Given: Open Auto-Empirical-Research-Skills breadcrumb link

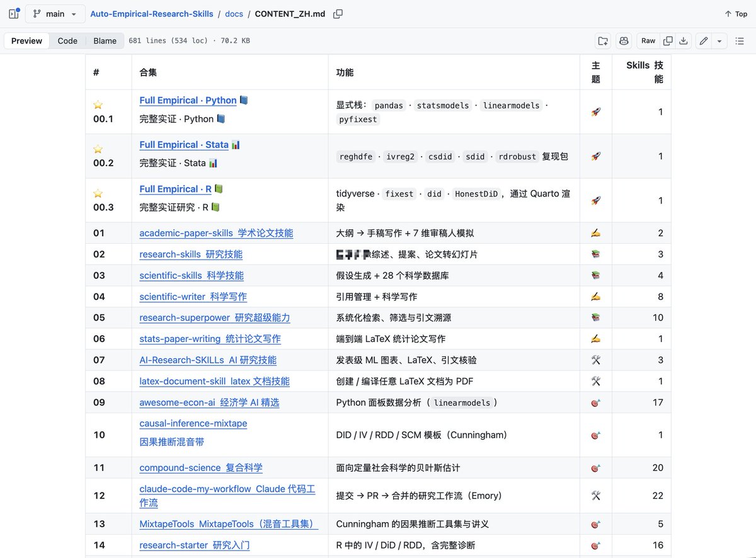Looking at the screenshot, I should tap(151, 14).
